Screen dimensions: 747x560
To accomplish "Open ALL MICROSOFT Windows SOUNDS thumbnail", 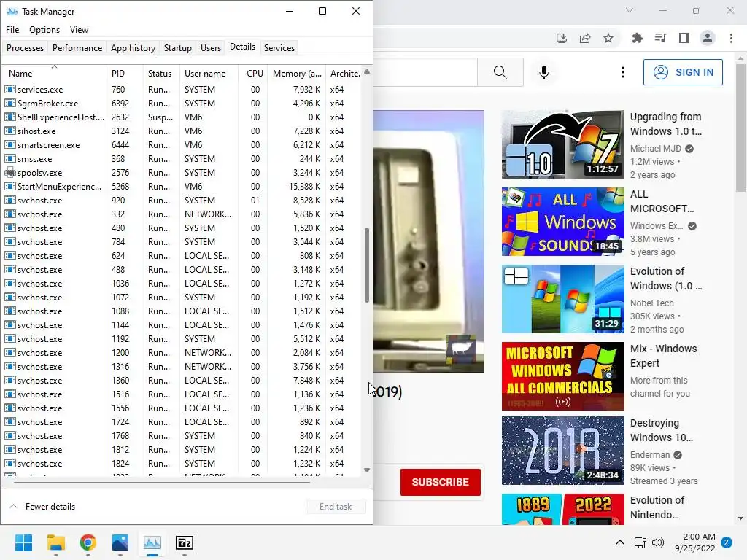I will (562, 222).
